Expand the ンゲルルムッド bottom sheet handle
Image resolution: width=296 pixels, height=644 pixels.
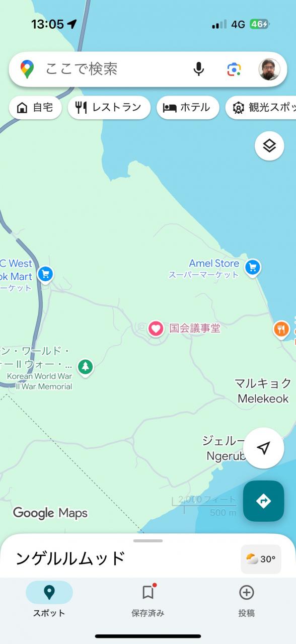[x=148, y=541]
